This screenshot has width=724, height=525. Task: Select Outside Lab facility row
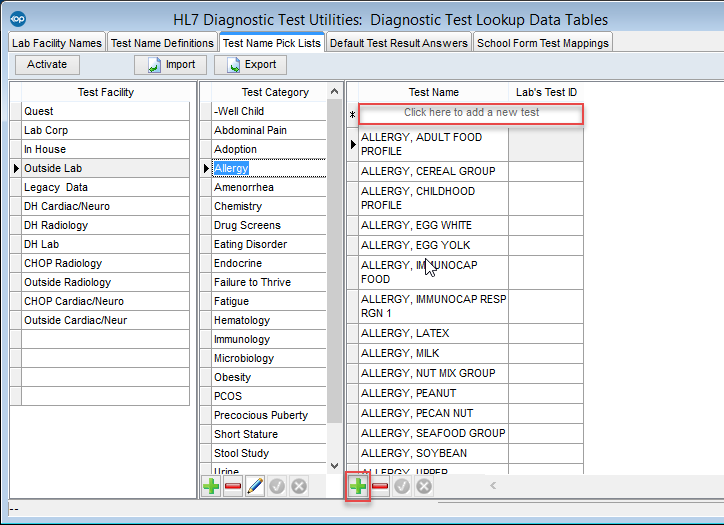click(105, 168)
